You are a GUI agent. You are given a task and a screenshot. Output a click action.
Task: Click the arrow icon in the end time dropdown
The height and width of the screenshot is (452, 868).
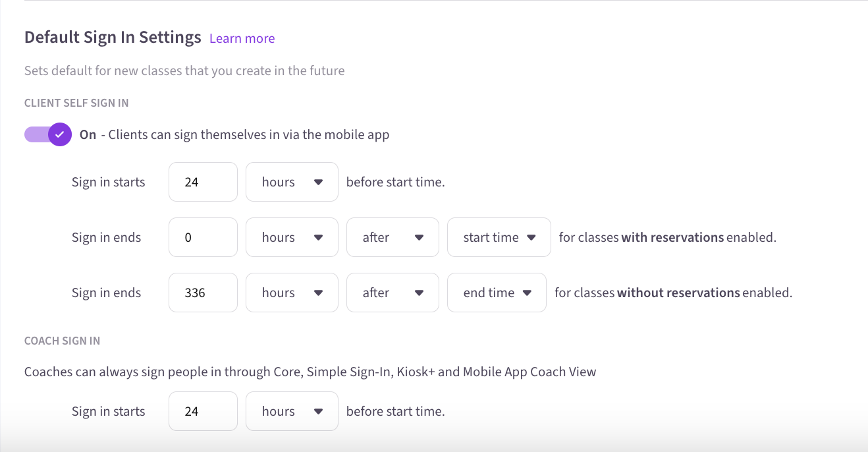click(527, 293)
